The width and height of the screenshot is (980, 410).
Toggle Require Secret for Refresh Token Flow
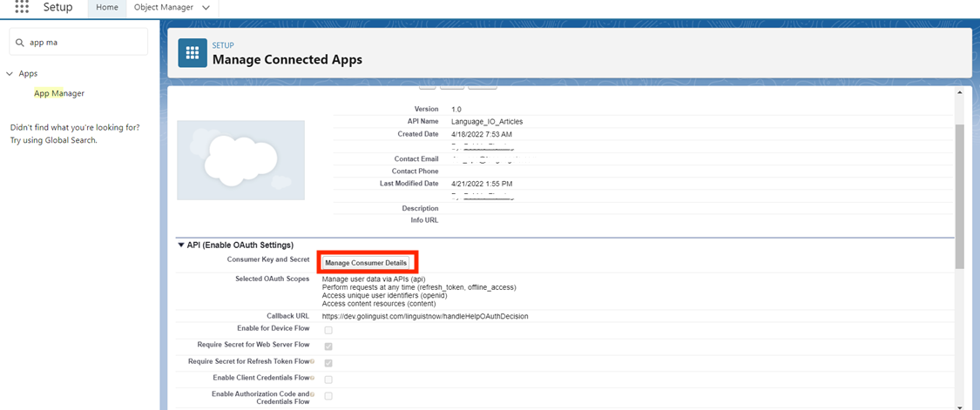(x=328, y=362)
